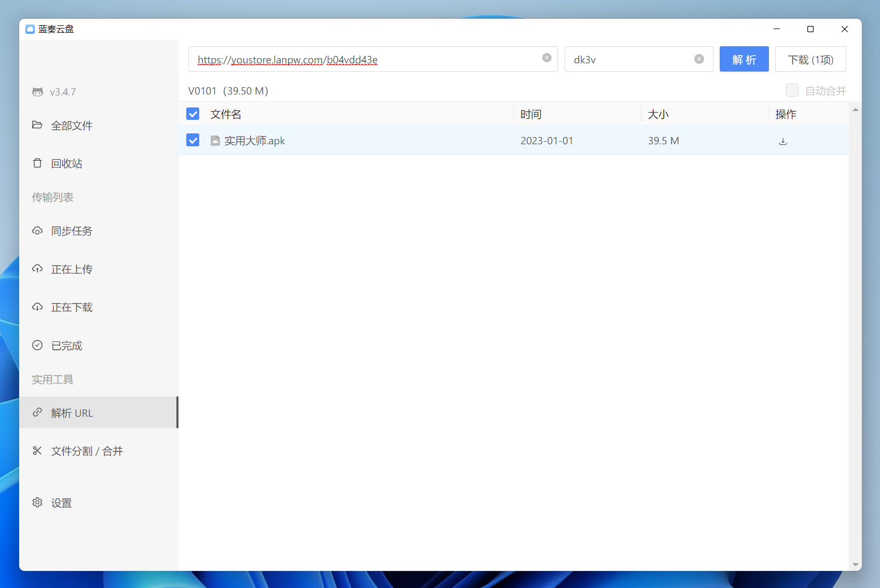Click the download icon for 实用大师.apk
Screen dimensions: 880x588
pyautogui.click(x=783, y=141)
